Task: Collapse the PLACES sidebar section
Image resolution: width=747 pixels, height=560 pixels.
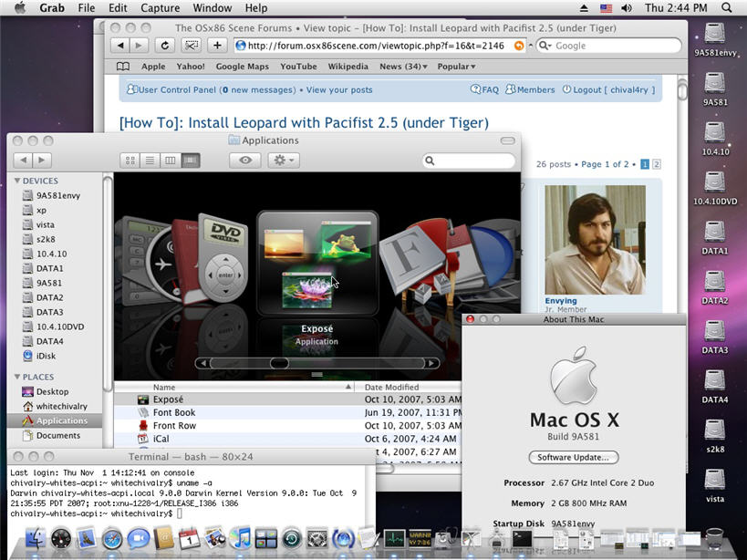Action: 17,377
